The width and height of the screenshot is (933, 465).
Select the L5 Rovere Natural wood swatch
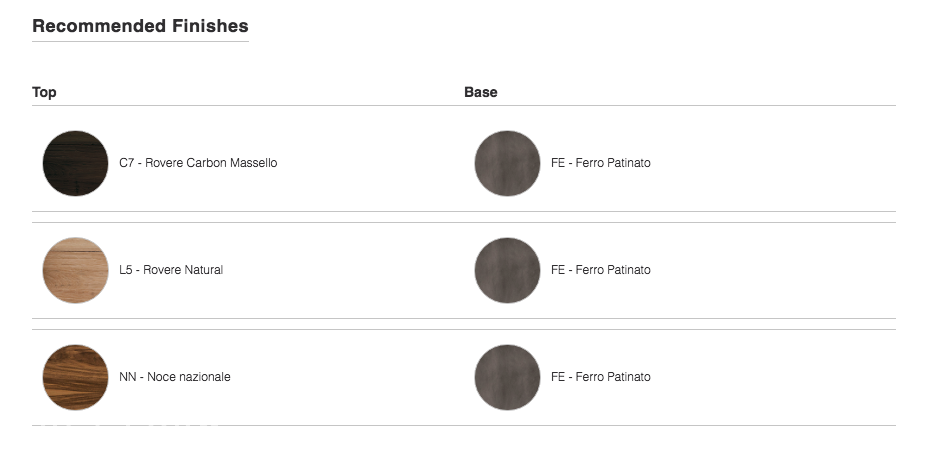tap(76, 270)
